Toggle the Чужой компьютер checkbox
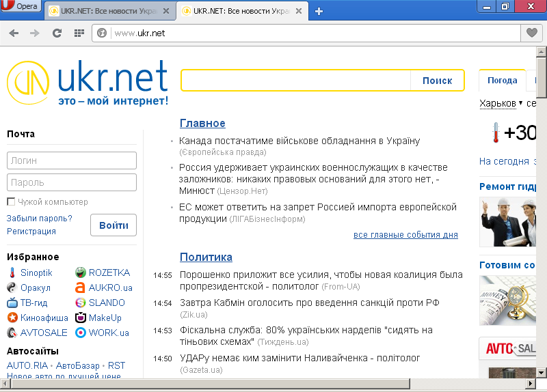547x392 pixels. click(x=11, y=201)
